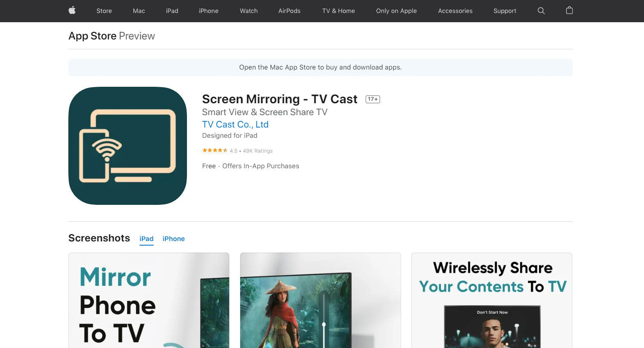Screen dimensions: 644x348
Task: Click the Smart View & Screen Share TV subtitle
Action: [x=265, y=112]
